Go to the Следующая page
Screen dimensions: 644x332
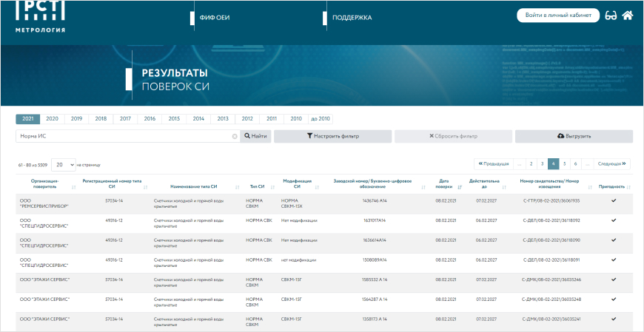pos(612,163)
